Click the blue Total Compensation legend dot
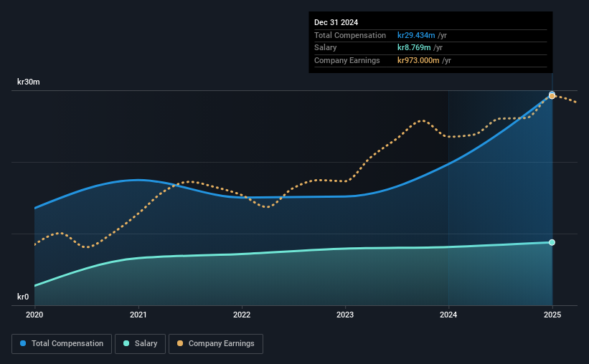The width and height of the screenshot is (589, 364). 23,343
